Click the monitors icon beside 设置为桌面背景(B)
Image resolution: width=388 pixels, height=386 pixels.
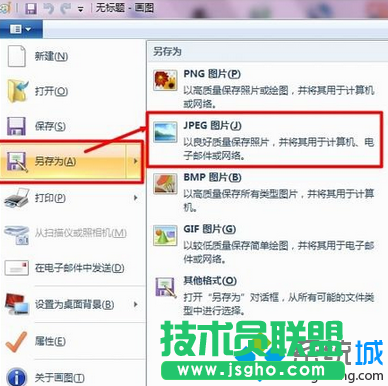pos(17,304)
